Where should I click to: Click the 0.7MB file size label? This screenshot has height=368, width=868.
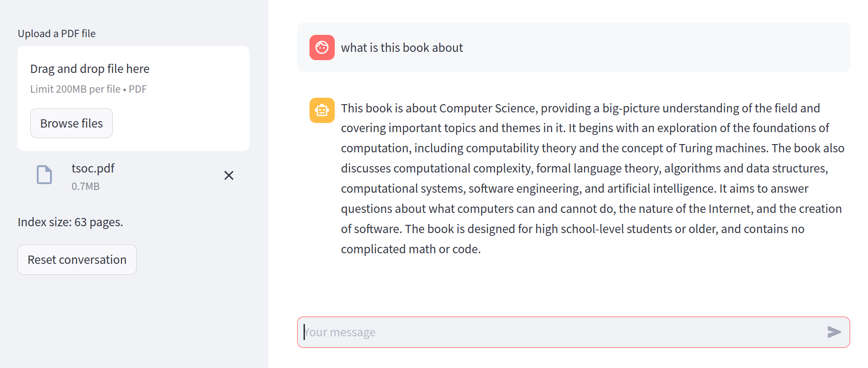click(85, 186)
